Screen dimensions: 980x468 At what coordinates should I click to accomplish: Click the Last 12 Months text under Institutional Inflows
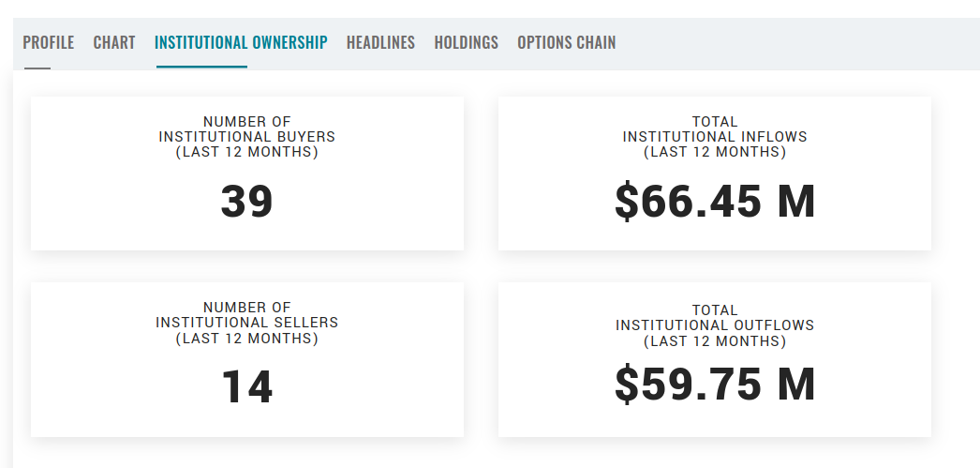coord(715,152)
